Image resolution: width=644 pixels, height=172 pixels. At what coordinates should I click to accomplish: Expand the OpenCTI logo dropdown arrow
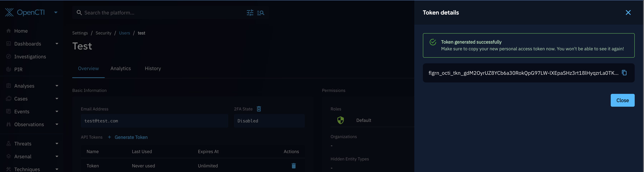[56, 12]
